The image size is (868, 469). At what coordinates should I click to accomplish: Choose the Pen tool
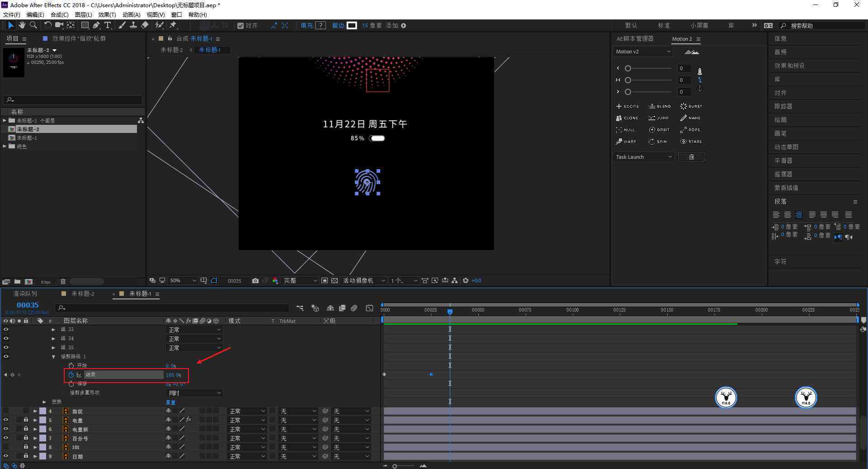96,25
